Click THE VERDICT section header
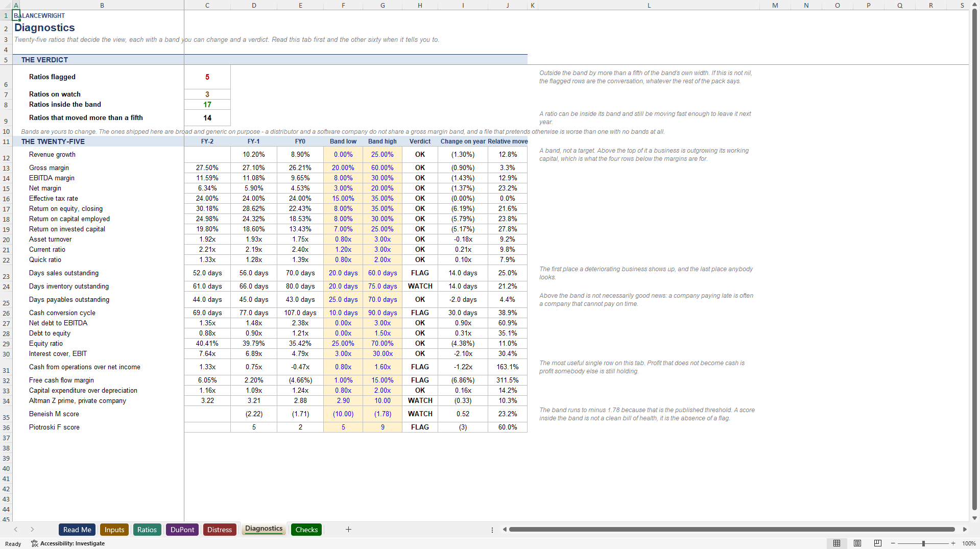980x549 pixels. 44,60
